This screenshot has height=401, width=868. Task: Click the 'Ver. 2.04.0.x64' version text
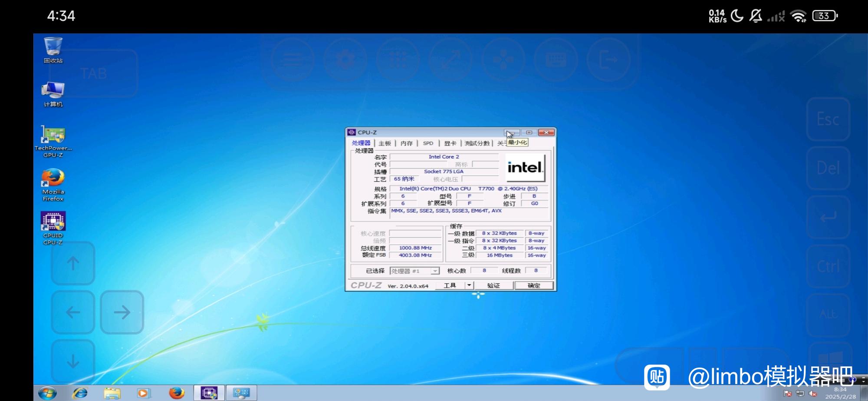tap(408, 286)
